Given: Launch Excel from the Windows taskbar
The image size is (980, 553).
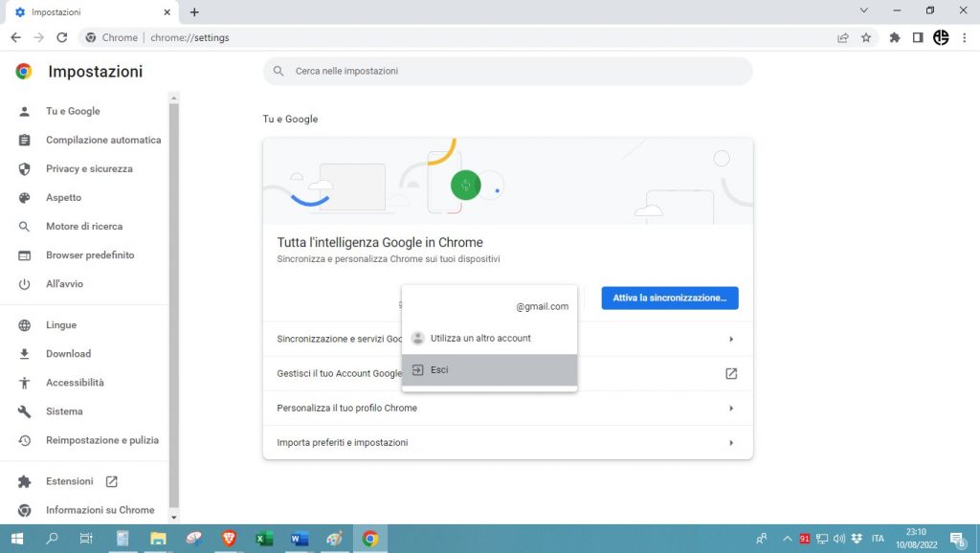Looking at the screenshot, I should 264,539.
